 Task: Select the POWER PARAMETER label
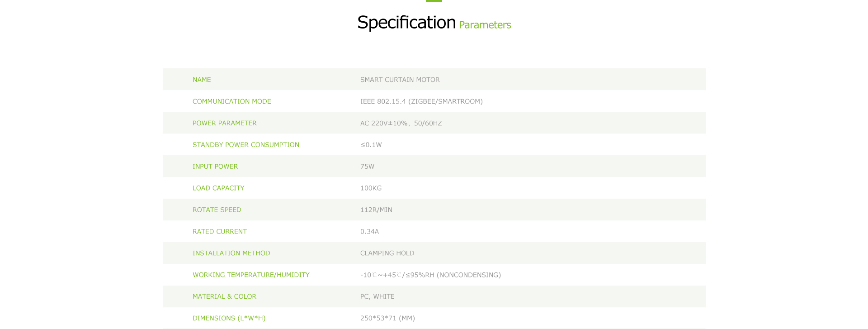click(225, 123)
